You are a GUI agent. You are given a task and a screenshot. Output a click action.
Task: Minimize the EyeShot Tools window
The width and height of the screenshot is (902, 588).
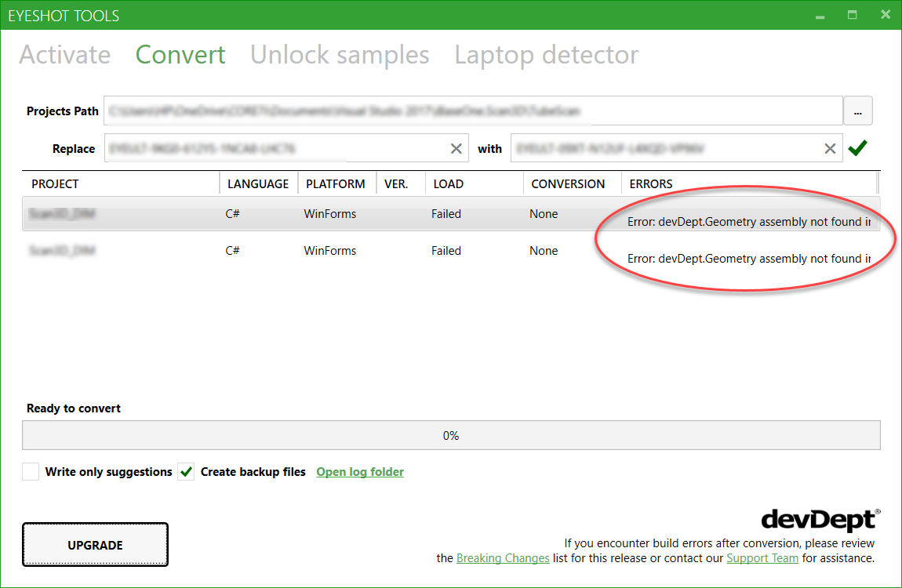(x=820, y=15)
